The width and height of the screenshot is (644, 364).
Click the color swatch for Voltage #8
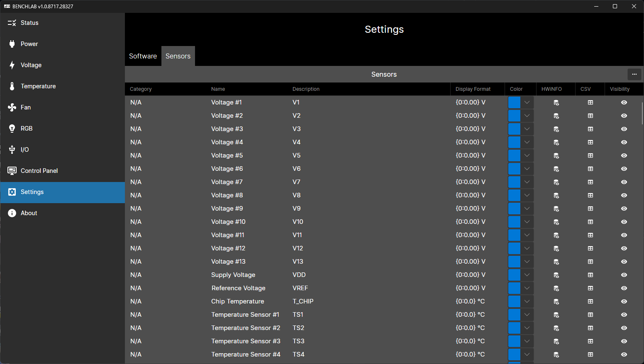(514, 195)
